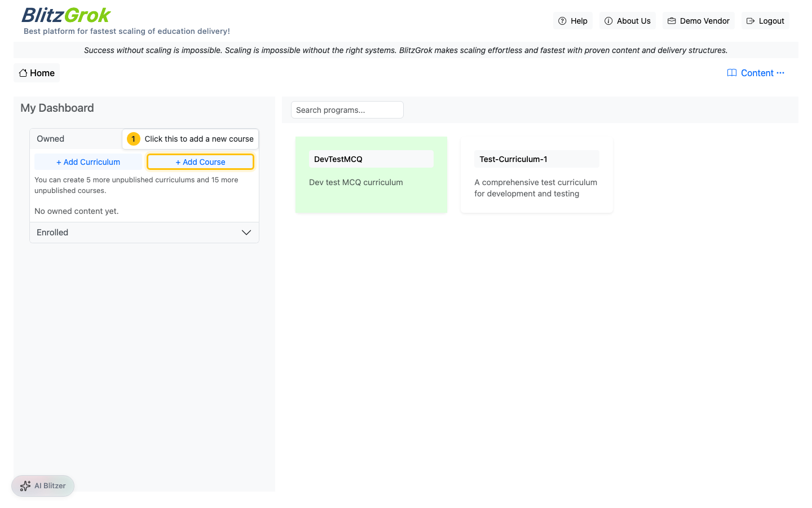This screenshot has height=508, width=812.
Task: Open the Test-Curriculum-1 curriculum card
Action: [x=536, y=174]
